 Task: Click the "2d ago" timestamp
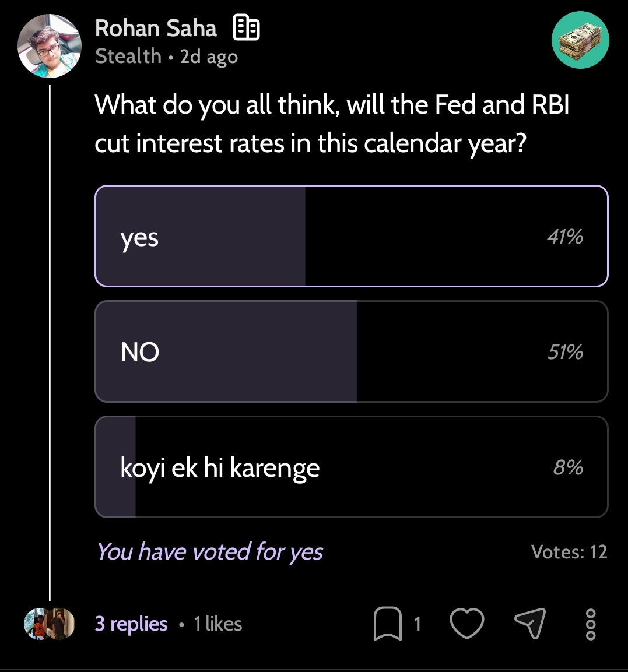209,57
